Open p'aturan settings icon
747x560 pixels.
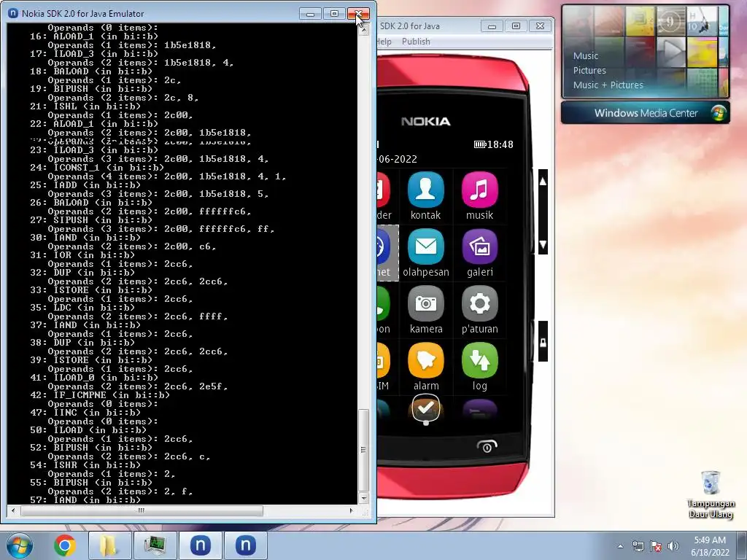pos(479,303)
